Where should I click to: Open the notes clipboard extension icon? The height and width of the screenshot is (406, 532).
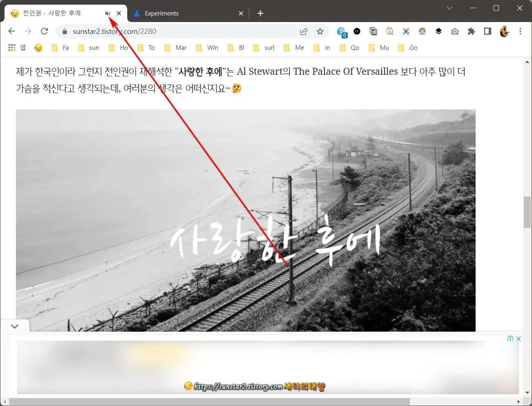click(x=373, y=31)
